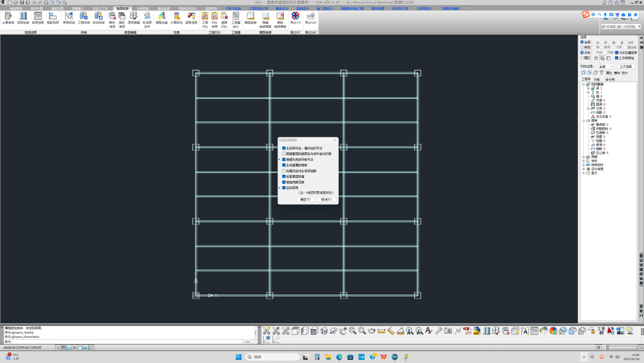Click 导出IFC icon
The width and height of the screenshot is (644, 363).
pyautogui.click(x=296, y=18)
